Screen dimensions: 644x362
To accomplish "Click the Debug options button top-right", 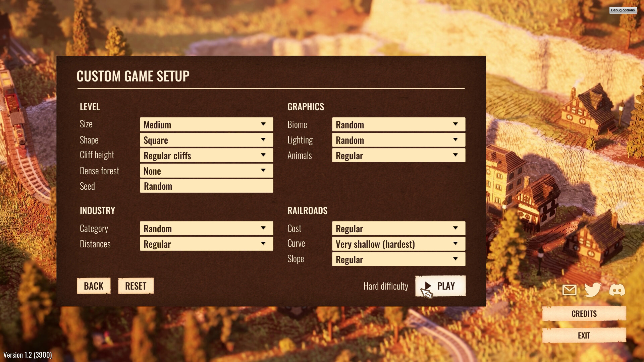I will pyautogui.click(x=622, y=10).
